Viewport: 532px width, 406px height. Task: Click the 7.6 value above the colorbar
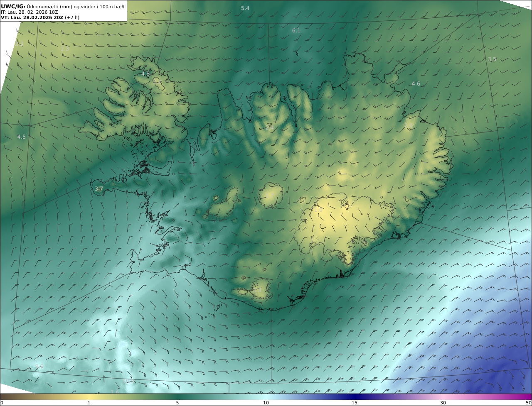(115, 391)
